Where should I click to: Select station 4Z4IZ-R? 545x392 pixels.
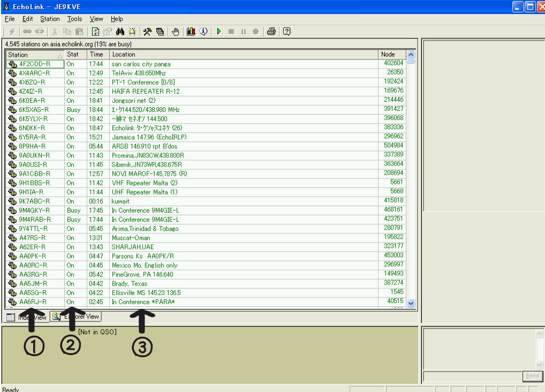[x=31, y=92]
